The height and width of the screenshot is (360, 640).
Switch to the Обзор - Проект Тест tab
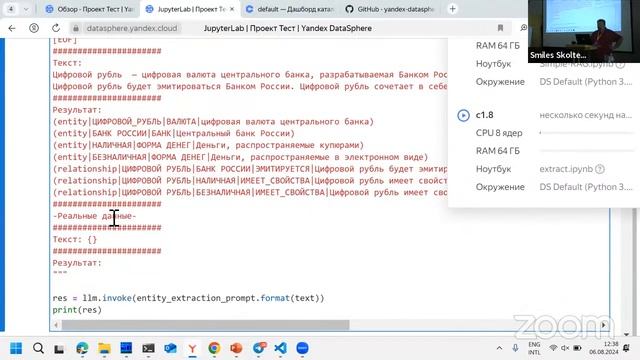[x=89, y=9]
